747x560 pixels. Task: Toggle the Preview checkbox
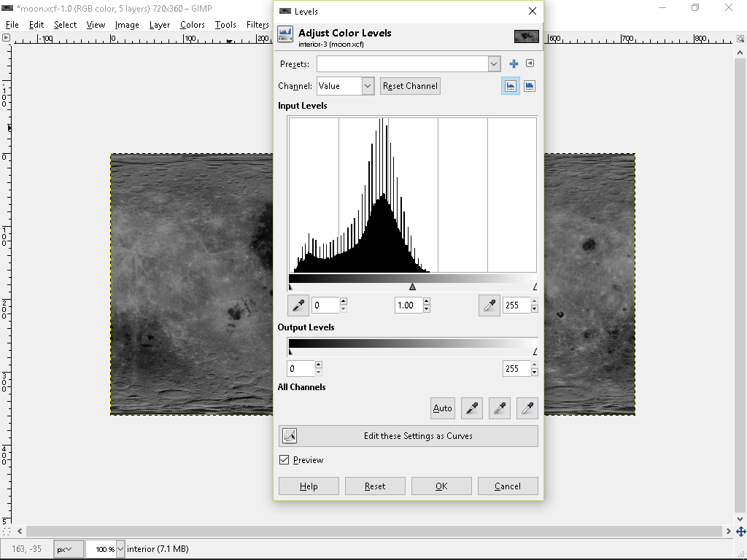284,459
